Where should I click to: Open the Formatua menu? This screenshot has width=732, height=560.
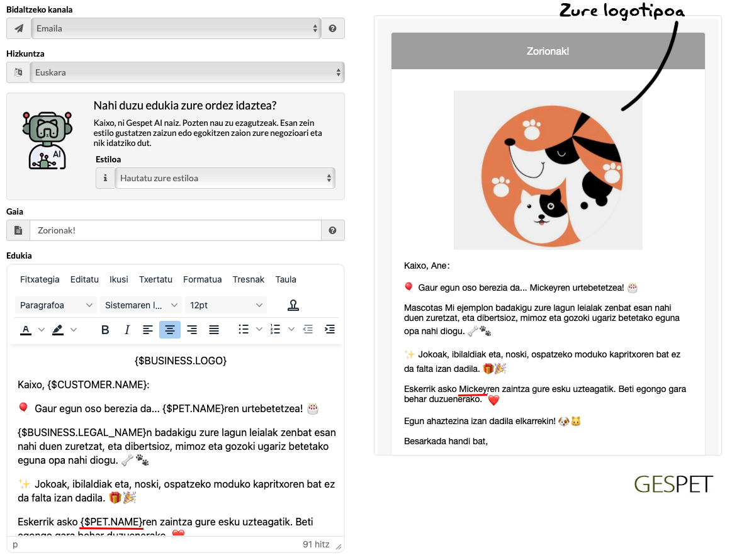[202, 279]
